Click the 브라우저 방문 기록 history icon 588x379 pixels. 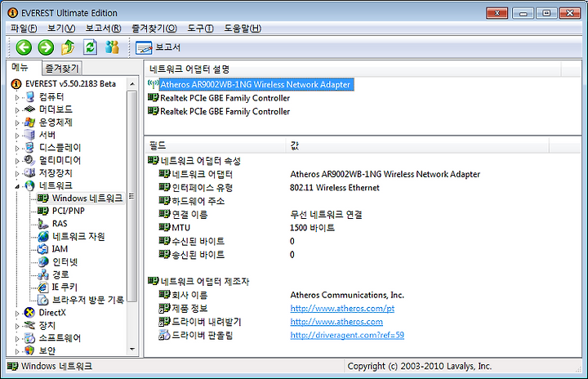tap(43, 300)
